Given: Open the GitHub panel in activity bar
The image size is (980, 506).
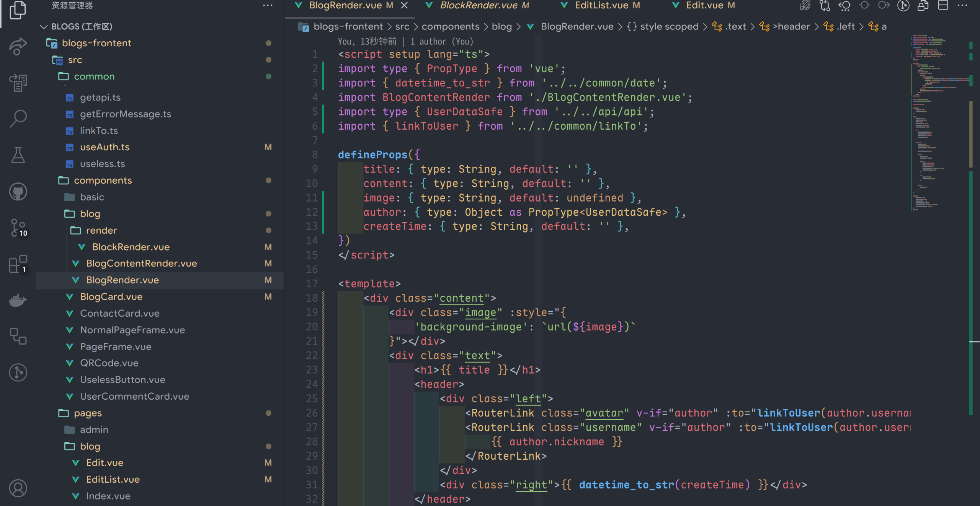Looking at the screenshot, I should coord(18,191).
